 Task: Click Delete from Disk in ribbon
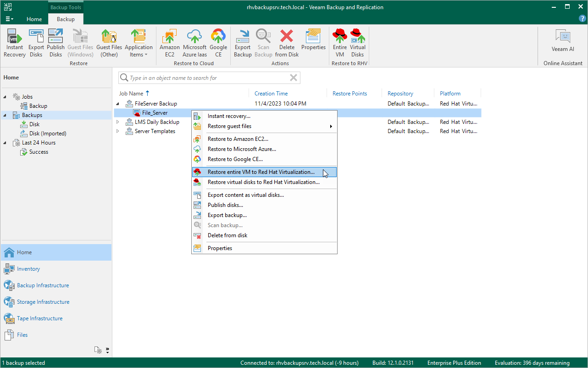pos(287,43)
